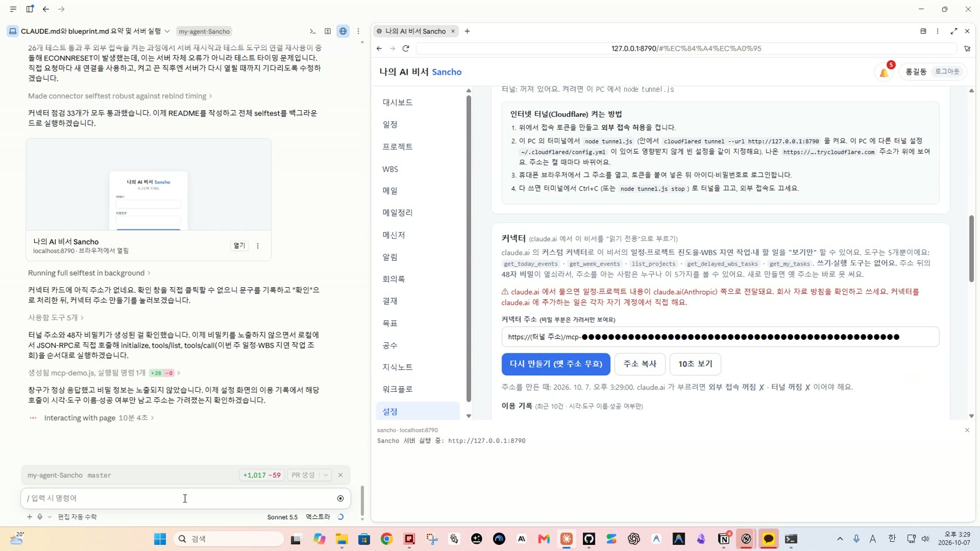Close the server log console panel
Image resolution: width=980 pixels, height=551 pixels.
(967, 430)
